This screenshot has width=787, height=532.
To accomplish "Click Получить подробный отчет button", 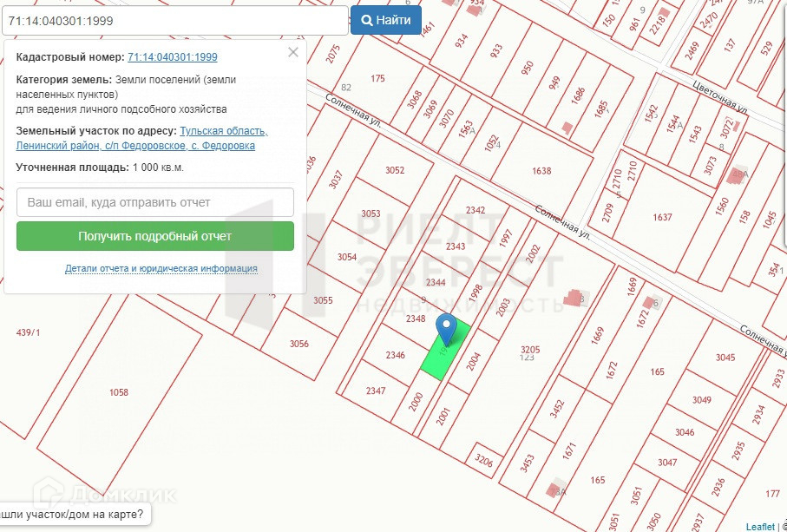I will coord(155,236).
